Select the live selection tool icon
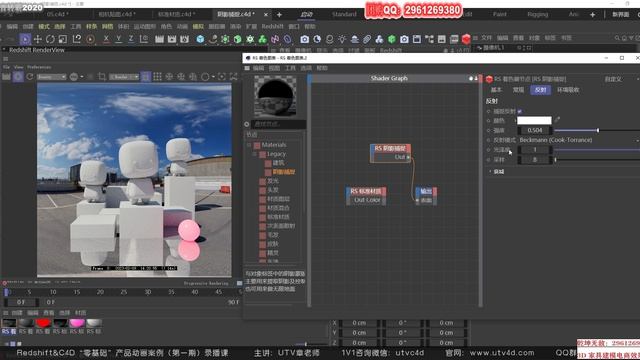 [x=25, y=39]
